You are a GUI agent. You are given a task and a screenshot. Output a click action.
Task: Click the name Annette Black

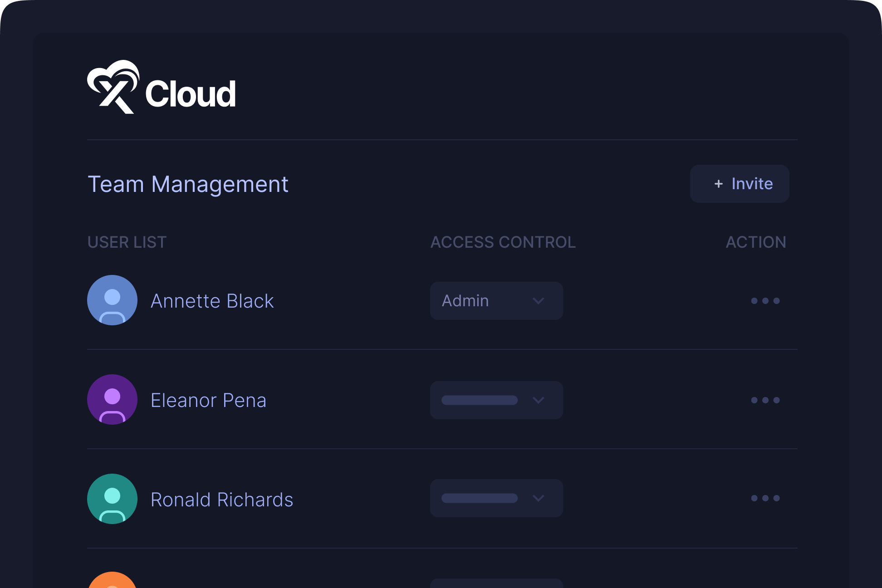[x=212, y=301]
